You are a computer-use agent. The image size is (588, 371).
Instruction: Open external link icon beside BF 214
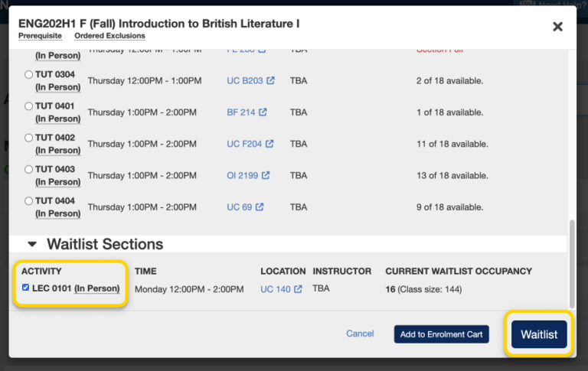pyautogui.click(x=263, y=112)
